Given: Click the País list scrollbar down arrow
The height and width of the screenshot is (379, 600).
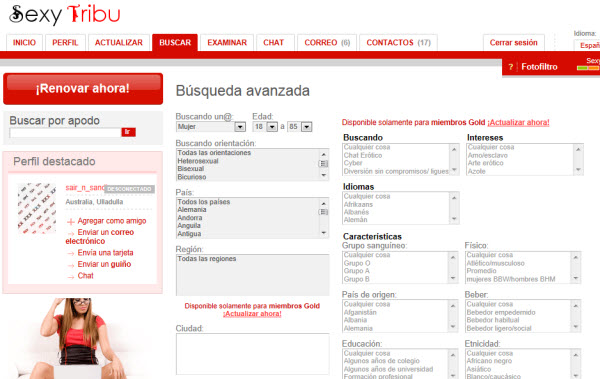Looking at the screenshot, I should (x=324, y=233).
